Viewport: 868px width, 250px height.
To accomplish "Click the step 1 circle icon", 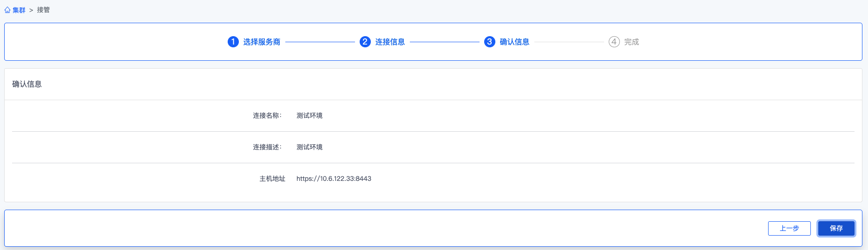I will pos(233,42).
